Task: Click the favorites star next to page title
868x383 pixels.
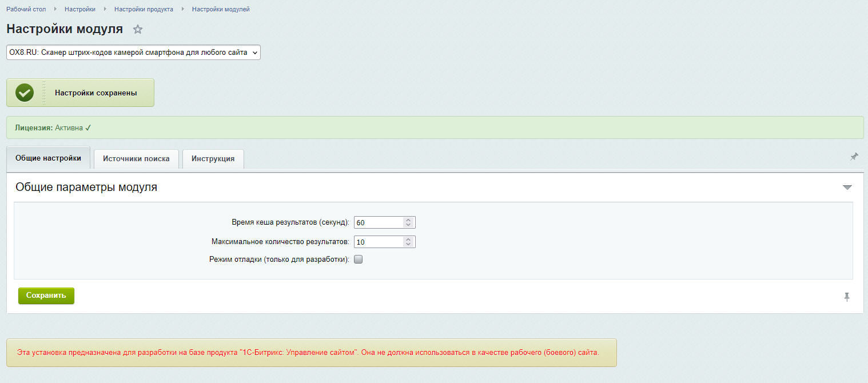Action: pyautogui.click(x=138, y=30)
